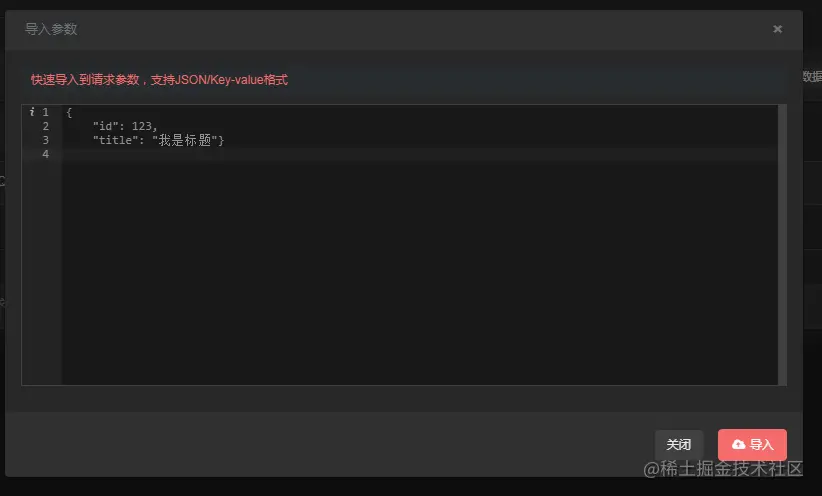This screenshot has height=496, width=822.
Task: Select line number 3 in the editor gutter
Action: [46, 140]
